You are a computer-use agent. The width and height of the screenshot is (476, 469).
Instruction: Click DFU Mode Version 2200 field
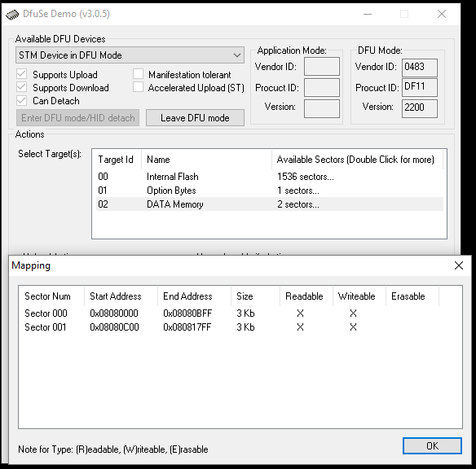pos(420,108)
